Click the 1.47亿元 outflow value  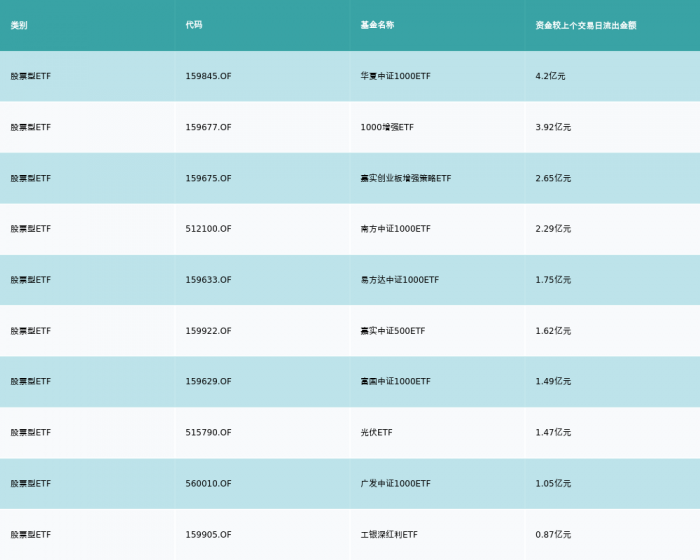click(553, 432)
